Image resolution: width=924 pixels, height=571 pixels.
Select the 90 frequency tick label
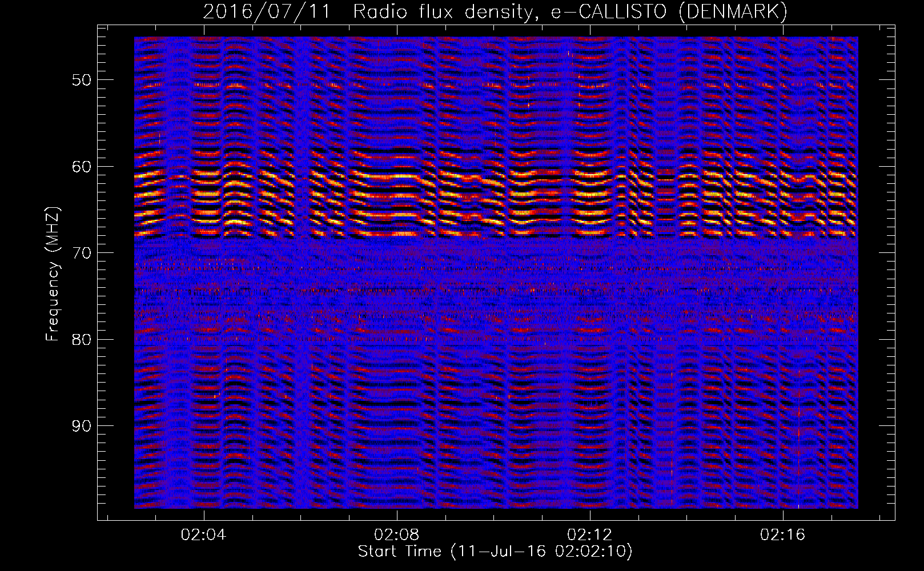click(x=82, y=427)
